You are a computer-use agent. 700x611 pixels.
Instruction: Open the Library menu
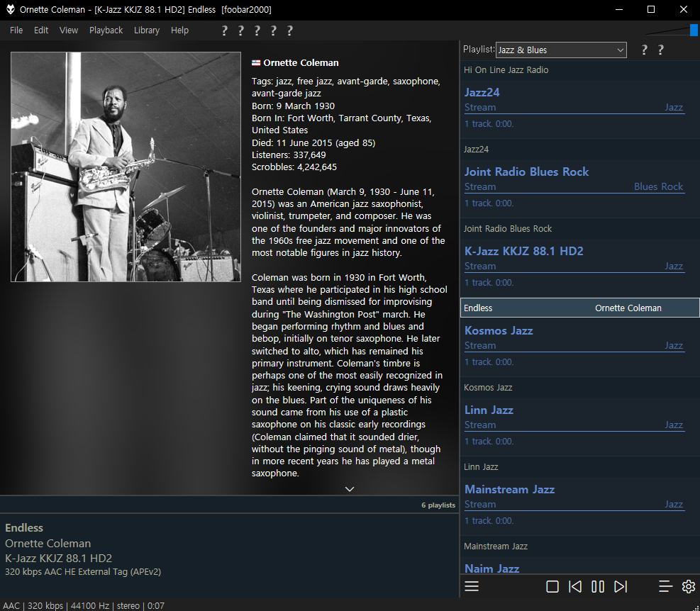click(x=147, y=30)
